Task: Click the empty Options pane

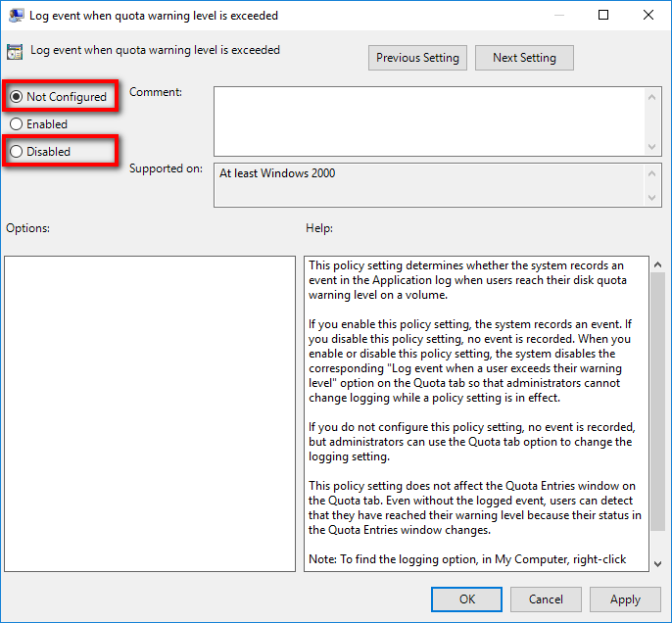Action: click(x=150, y=414)
